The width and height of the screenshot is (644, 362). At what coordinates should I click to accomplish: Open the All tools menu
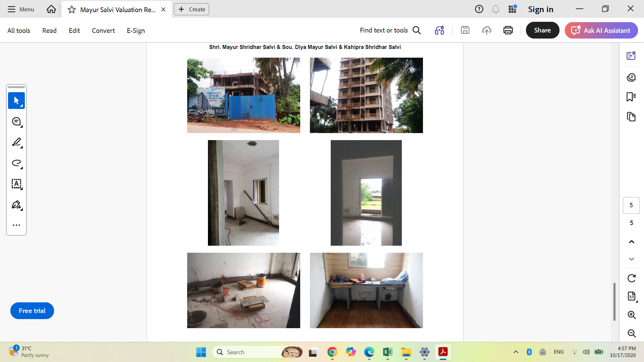[x=19, y=31]
